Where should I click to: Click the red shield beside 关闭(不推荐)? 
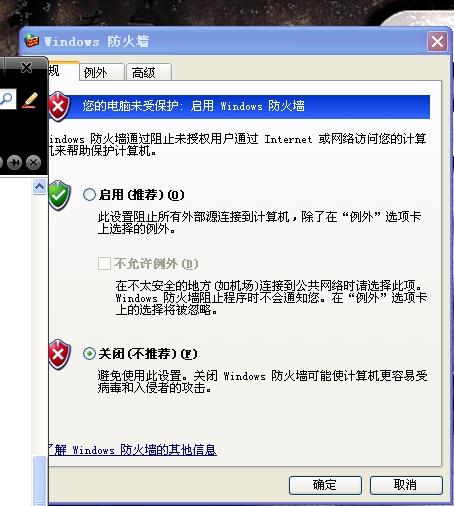59,354
